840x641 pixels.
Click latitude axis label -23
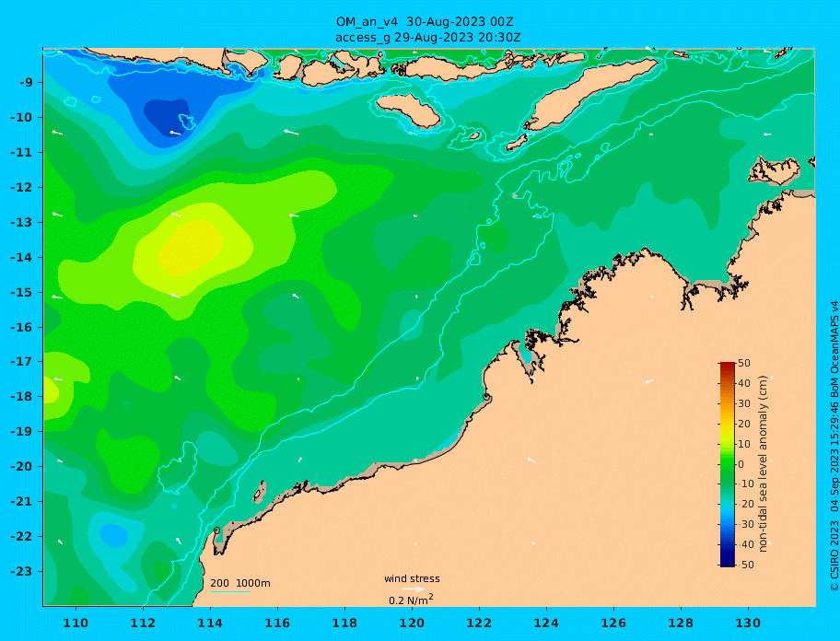[22, 571]
